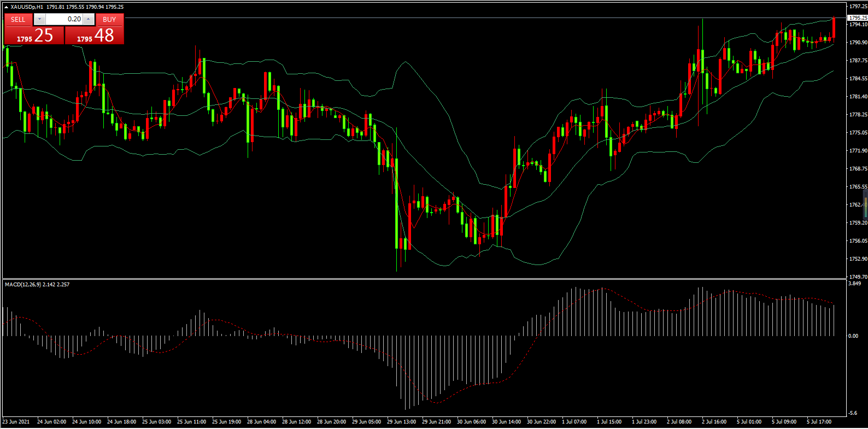Click the 1765.55 price scale label
Screen dimensions: 868x429
click(x=858, y=187)
